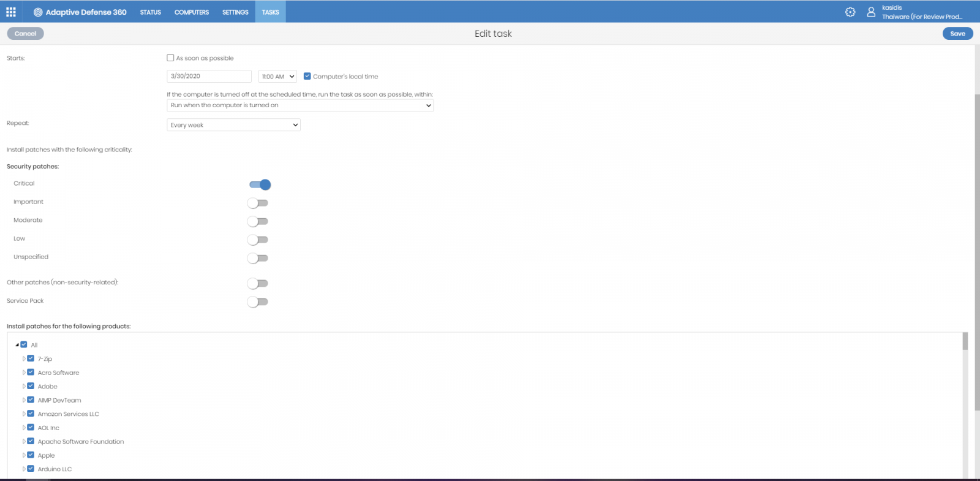
Task: Uncheck the Arduino LLC checkbox
Action: [x=31, y=469]
